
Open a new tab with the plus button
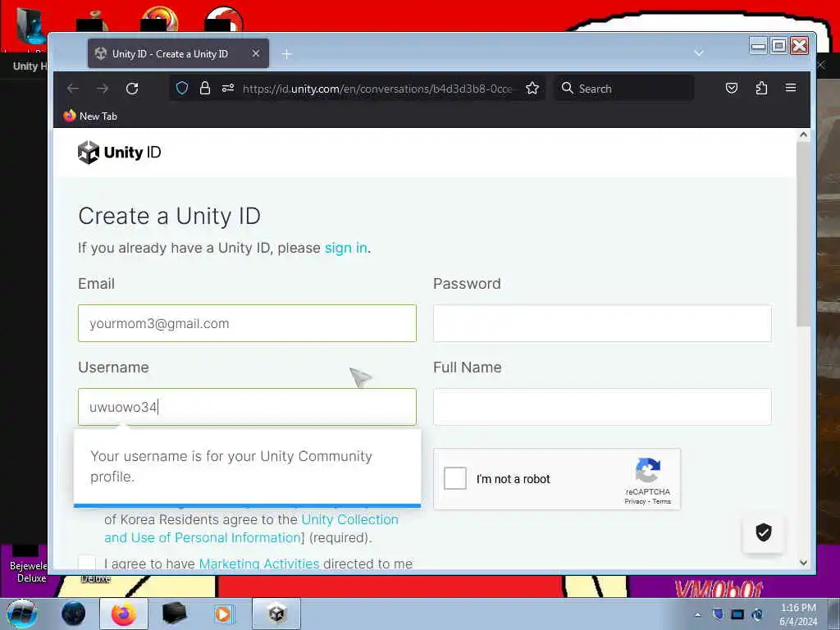(286, 54)
